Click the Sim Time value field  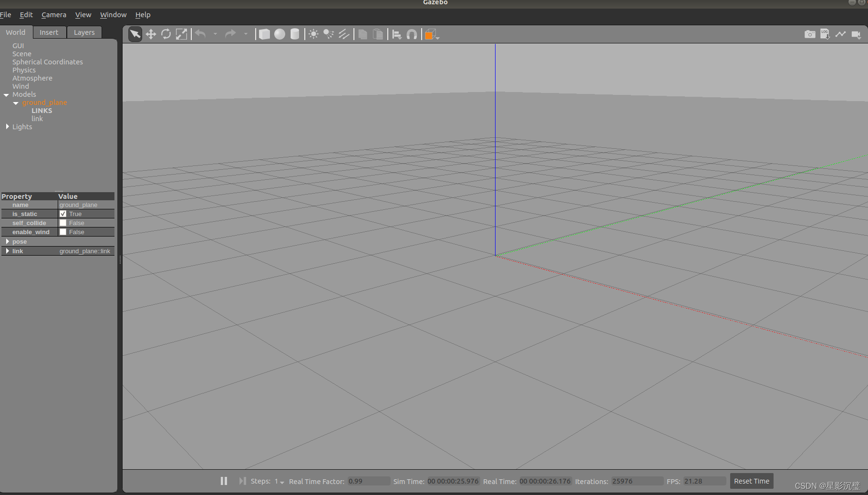pyautogui.click(x=453, y=481)
